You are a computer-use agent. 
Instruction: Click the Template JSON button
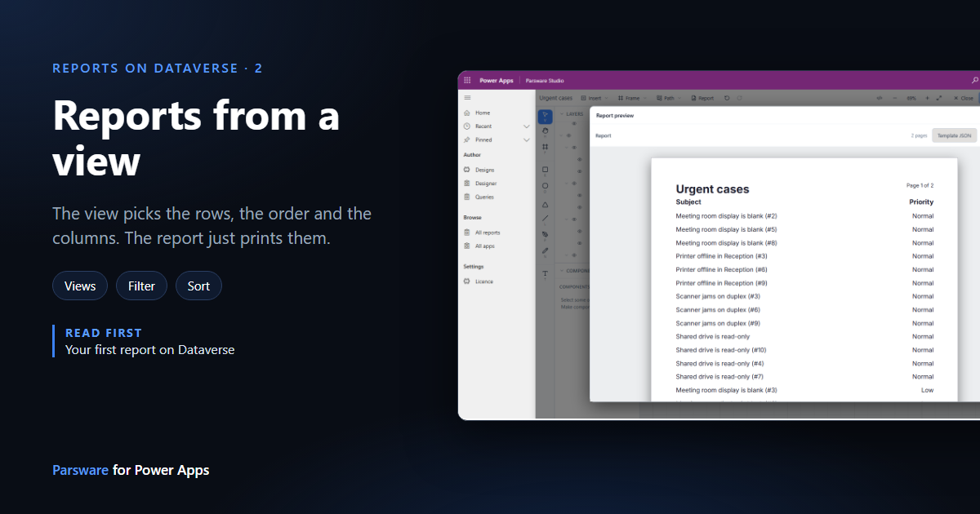point(954,135)
